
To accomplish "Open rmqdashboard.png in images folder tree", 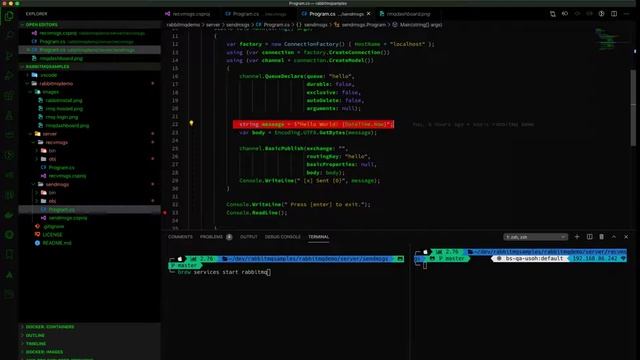I will point(67,126).
